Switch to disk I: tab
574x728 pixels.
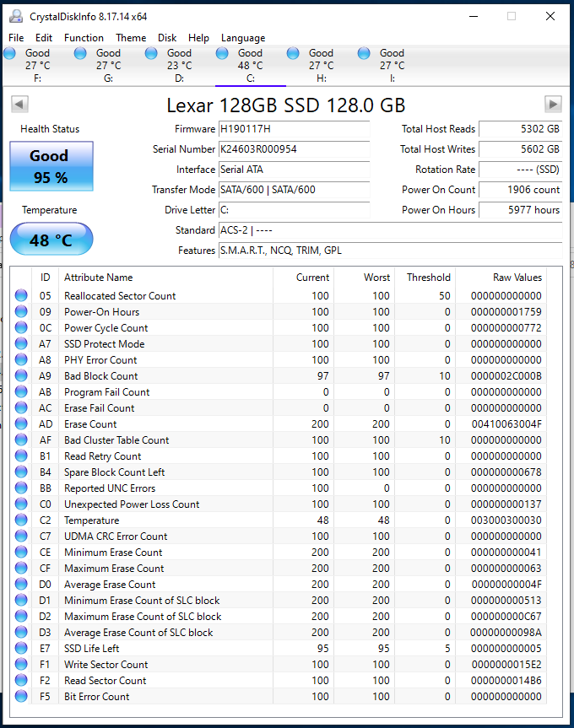click(393, 66)
